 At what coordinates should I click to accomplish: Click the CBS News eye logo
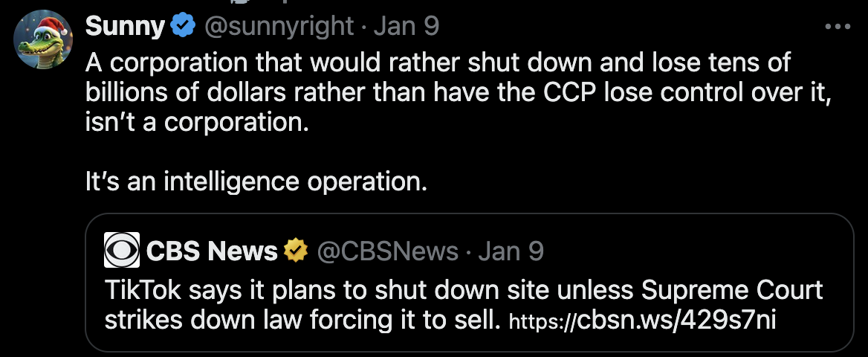122,251
